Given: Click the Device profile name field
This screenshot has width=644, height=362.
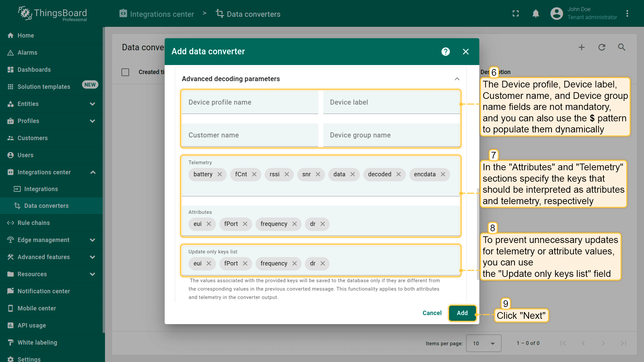Looking at the screenshot, I should click(250, 102).
